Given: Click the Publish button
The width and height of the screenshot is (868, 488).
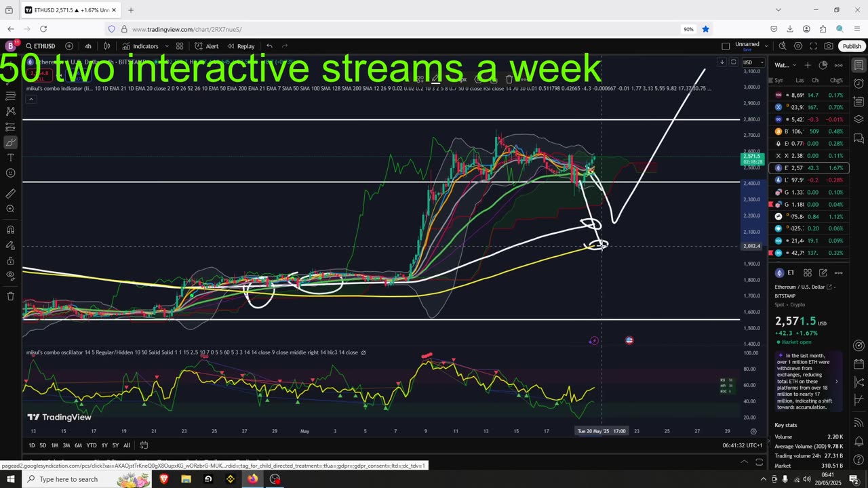Looking at the screenshot, I should (852, 46).
